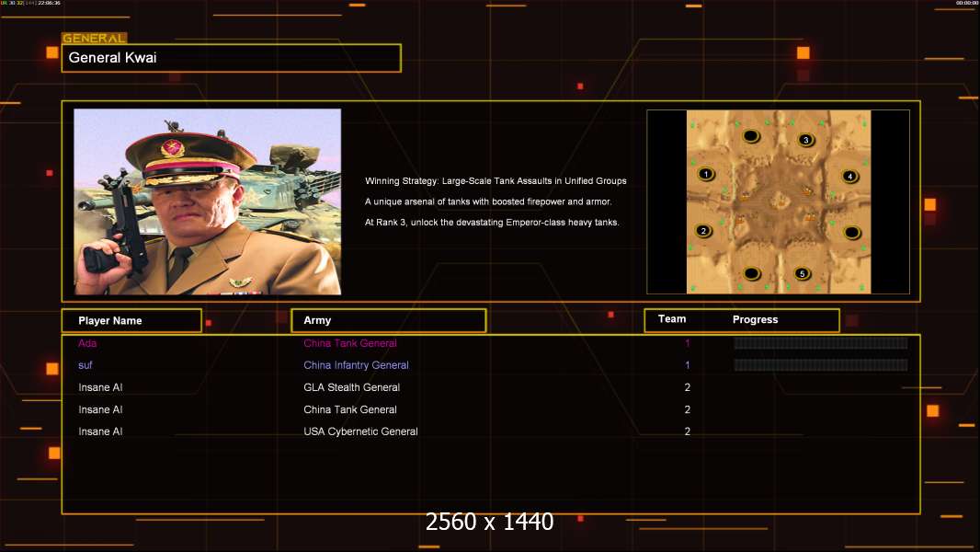Select player Ada in the list

pos(87,343)
